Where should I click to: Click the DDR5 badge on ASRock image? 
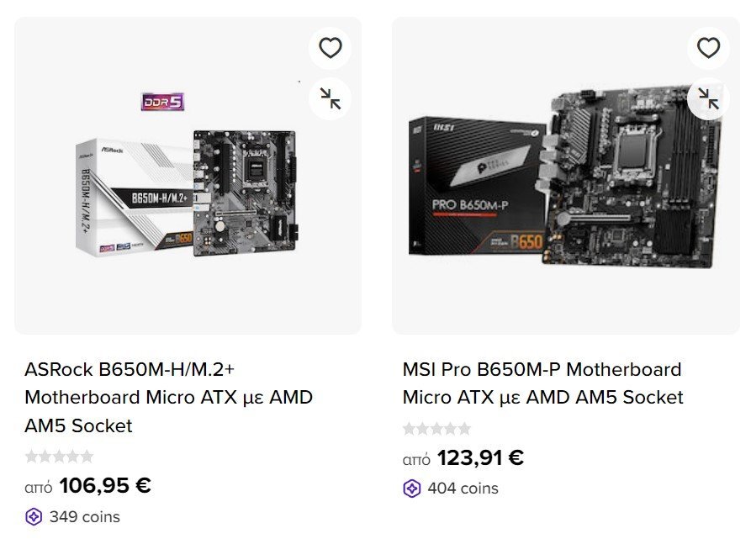click(163, 102)
